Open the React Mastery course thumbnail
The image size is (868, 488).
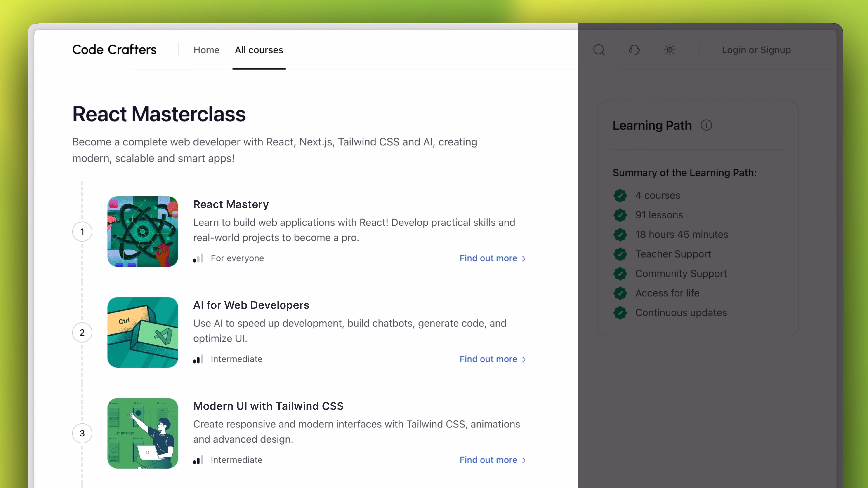click(x=143, y=232)
